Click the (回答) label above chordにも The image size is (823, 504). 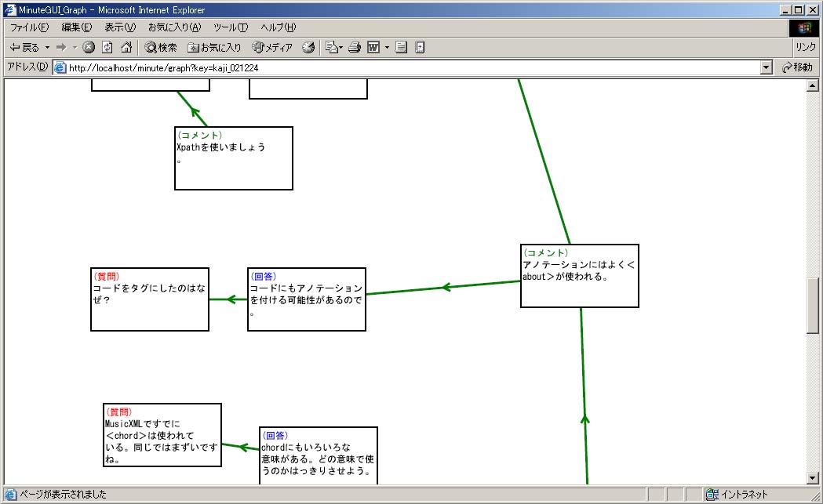coord(275,436)
